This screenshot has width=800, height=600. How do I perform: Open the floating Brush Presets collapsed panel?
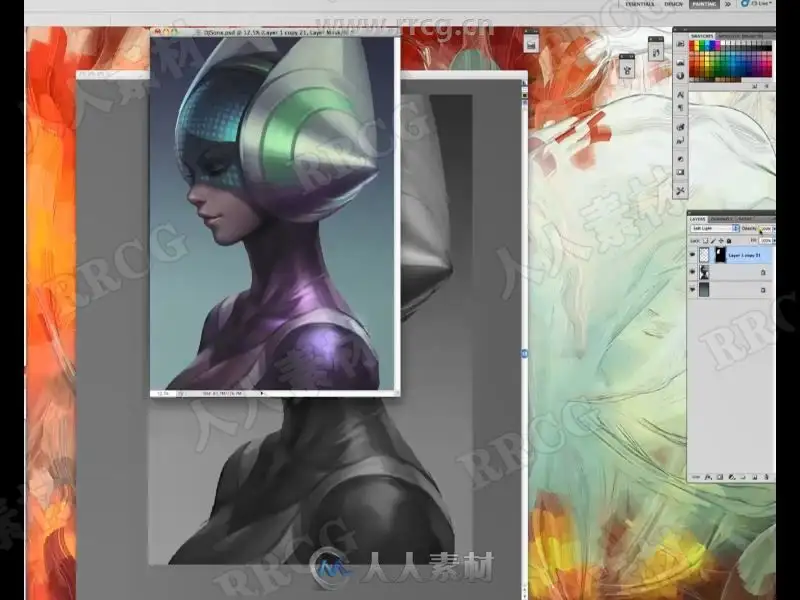[627, 69]
